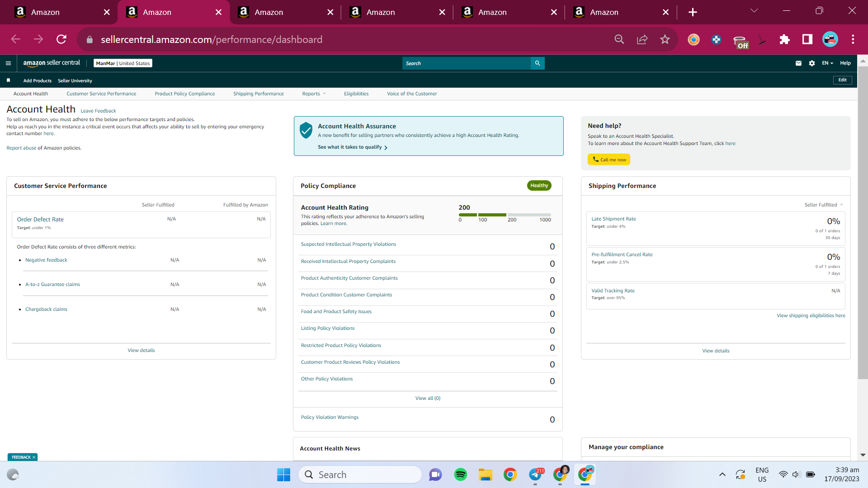Click the Account Health Rating progress bar

[x=505, y=215]
